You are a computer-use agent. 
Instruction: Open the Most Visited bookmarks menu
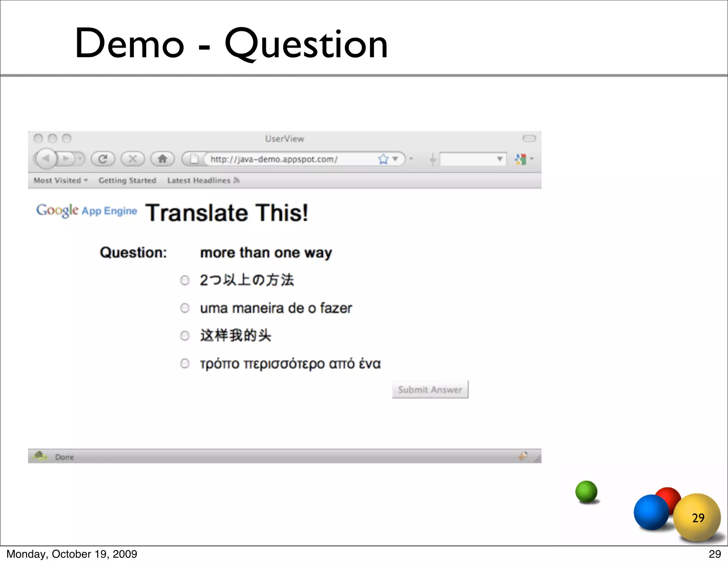click(61, 181)
